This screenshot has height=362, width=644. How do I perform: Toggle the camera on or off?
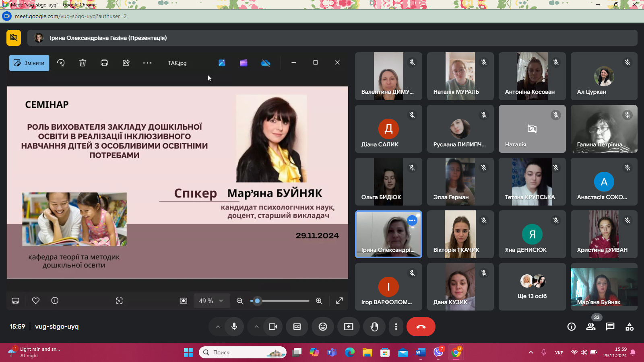click(273, 327)
